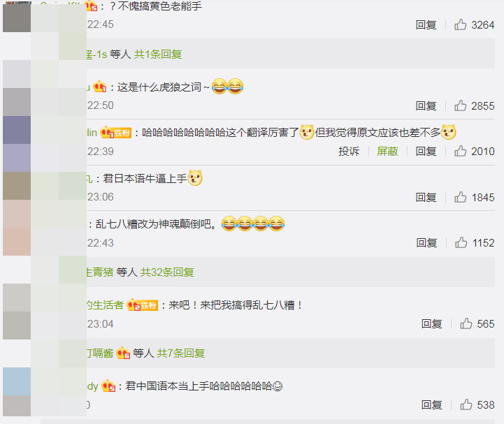This screenshot has height=424, width=504.
Task: Expand the 共1条回复 replies
Action: pyautogui.click(x=158, y=54)
